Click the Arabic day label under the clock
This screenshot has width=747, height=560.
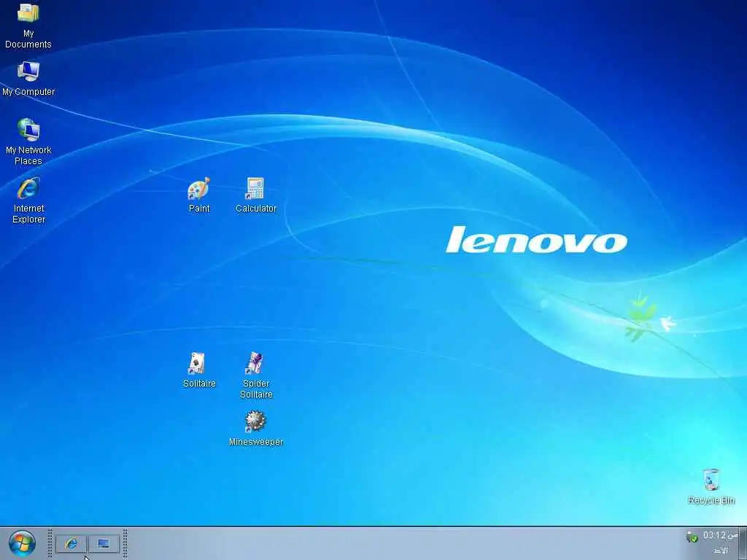[x=721, y=551]
